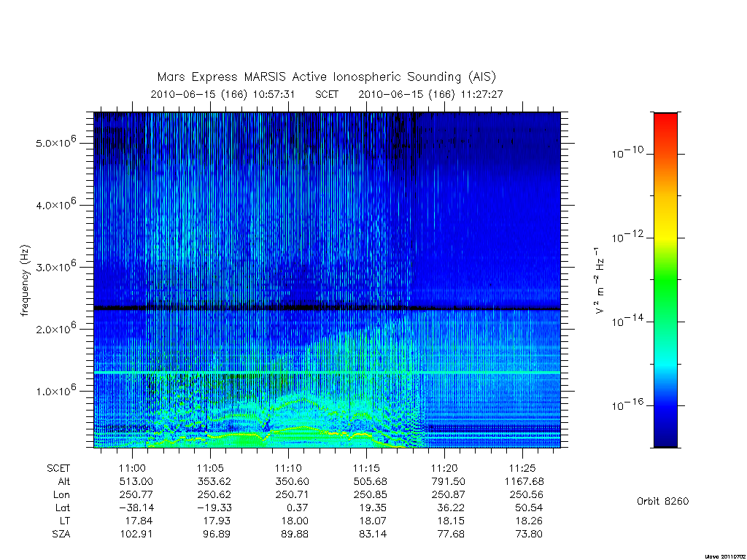Click the 1.0×10⁶ frequency tick label
Image resolution: width=747 pixels, height=560 pixels.
(55, 390)
